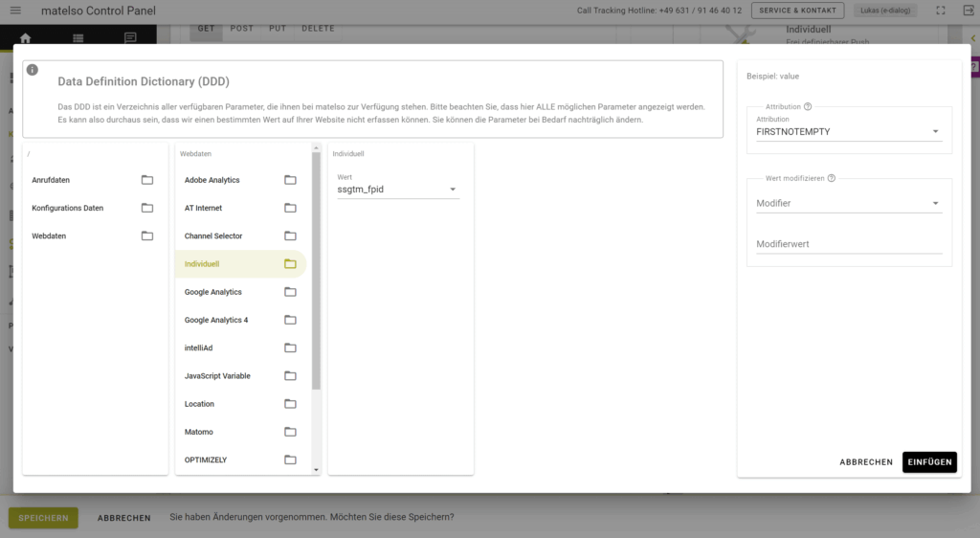Click the list view icon in sidebar
The height and width of the screenshot is (538, 980).
[x=78, y=37]
